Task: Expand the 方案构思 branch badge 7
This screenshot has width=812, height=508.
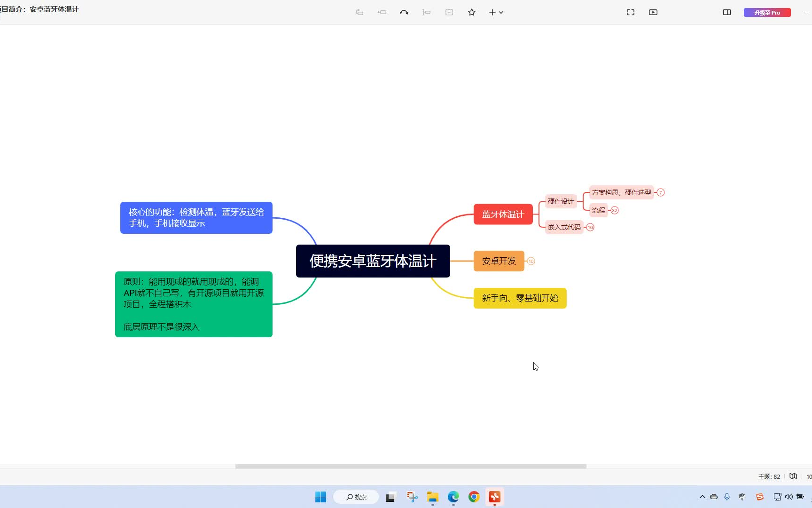Action: point(661,192)
